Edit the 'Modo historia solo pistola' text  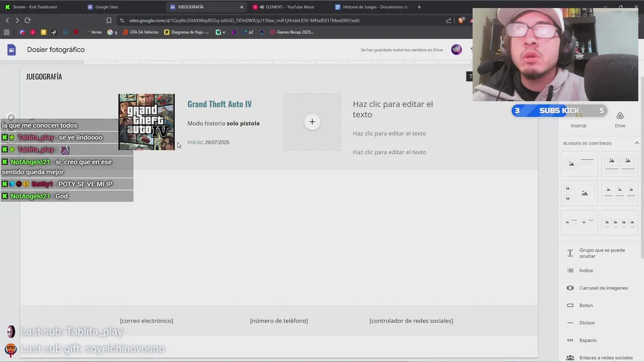click(223, 123)
